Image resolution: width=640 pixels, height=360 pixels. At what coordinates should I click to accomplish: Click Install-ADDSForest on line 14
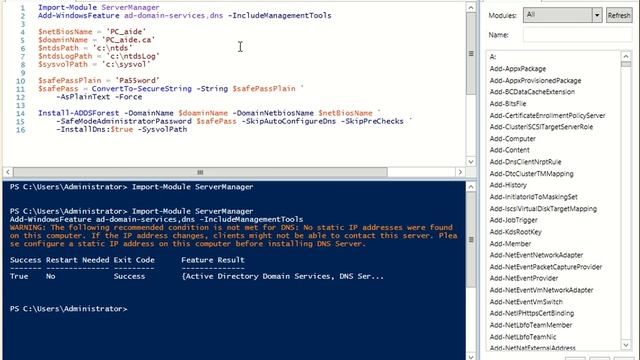[78, 113]
